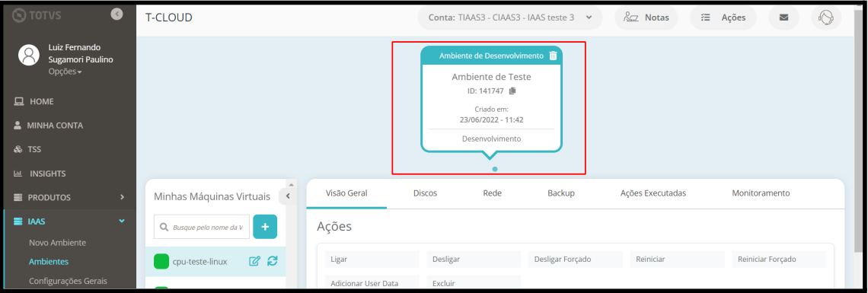Click the TOTVS logo
Image resolution: width=868 pixels, height=293 pixels.
(x=37, y=15)
